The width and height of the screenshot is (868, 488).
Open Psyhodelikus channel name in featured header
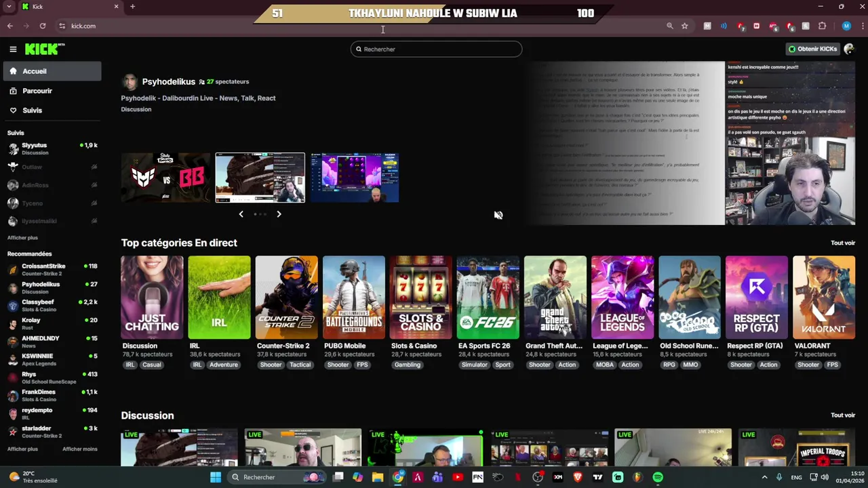pyautogui.click(x=169, y=81)
